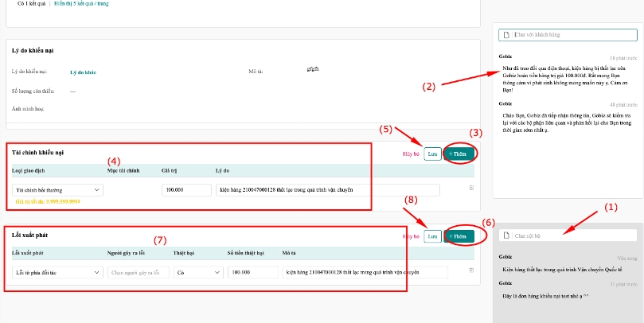The width and height of the screenshot is (644, 323).
Task: Delete the compensation finance row via trash icon
Action: 471,188
